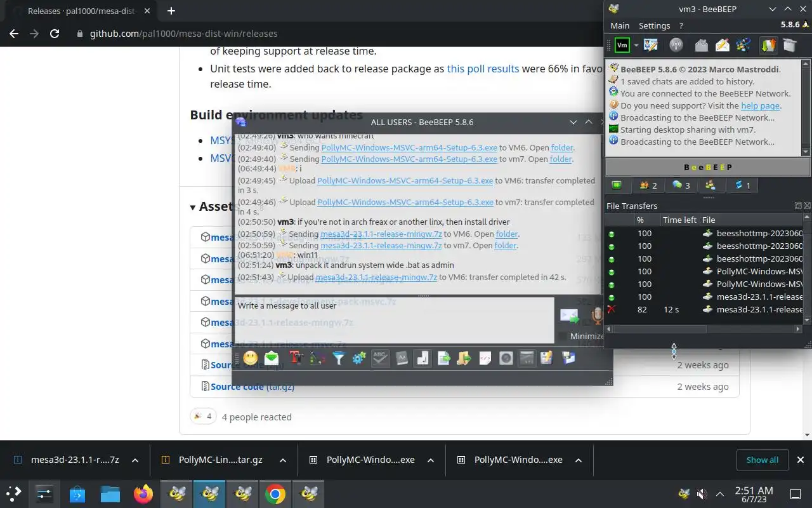Click the grey broadcast antenna icon
The image size is (812, 508).
click(676, 45)
